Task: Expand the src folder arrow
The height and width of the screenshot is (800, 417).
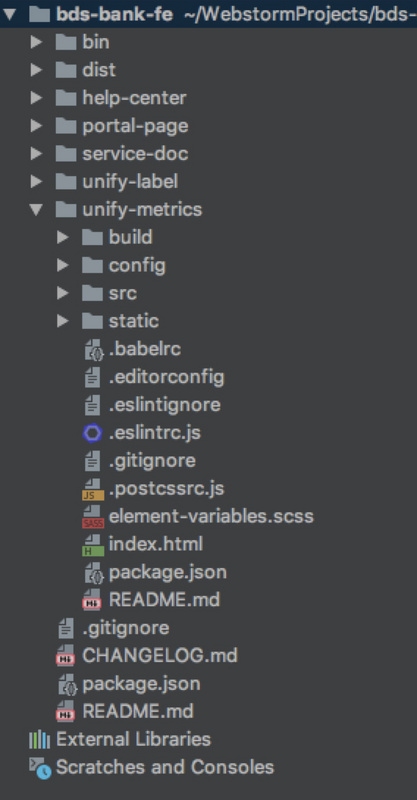Action: pos(62,293)
